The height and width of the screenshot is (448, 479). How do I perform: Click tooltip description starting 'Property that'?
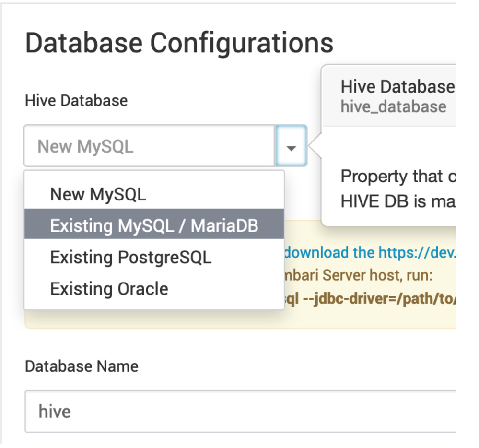click(x=398, y=189)
